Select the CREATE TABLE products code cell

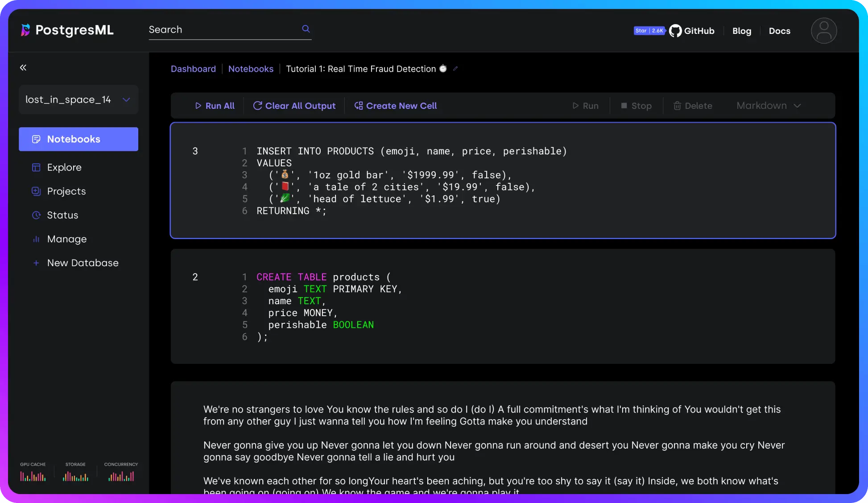pos(503,306)
